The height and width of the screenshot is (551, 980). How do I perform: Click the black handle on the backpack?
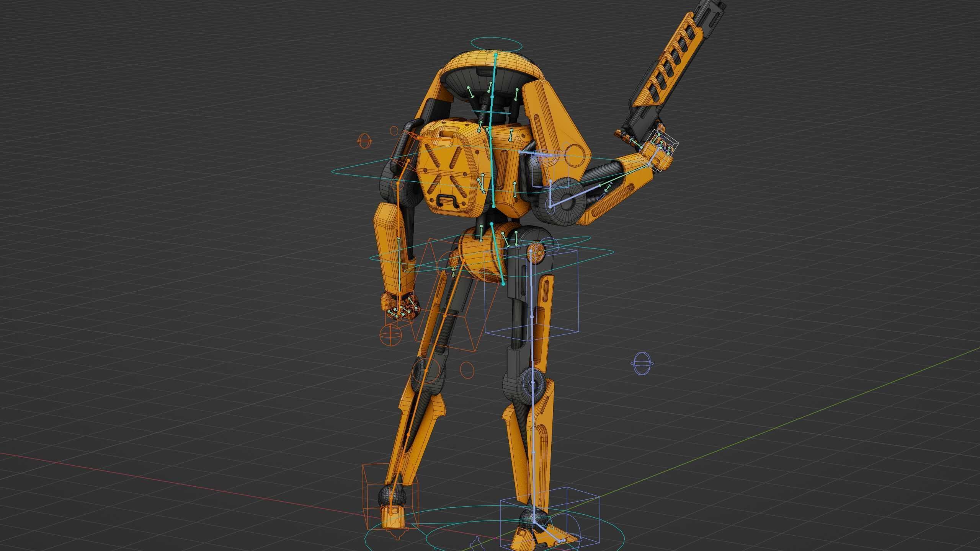[x=447, y=200]
